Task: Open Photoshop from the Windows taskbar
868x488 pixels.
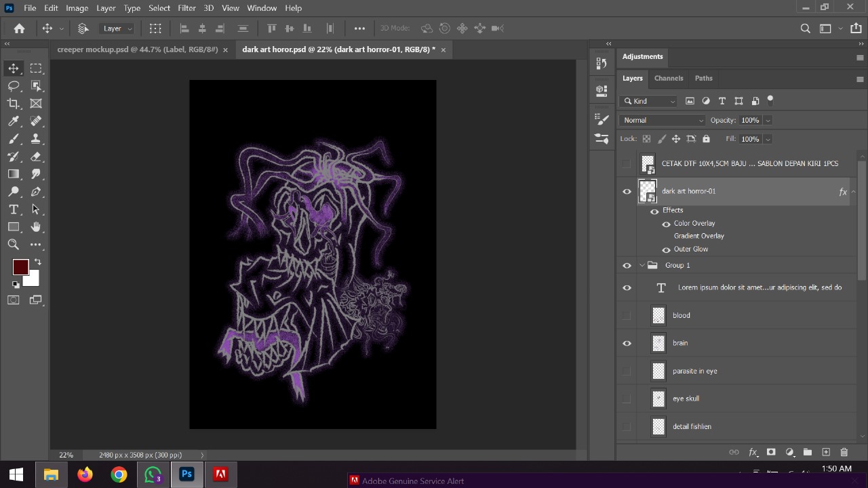Action: (186, 474)
